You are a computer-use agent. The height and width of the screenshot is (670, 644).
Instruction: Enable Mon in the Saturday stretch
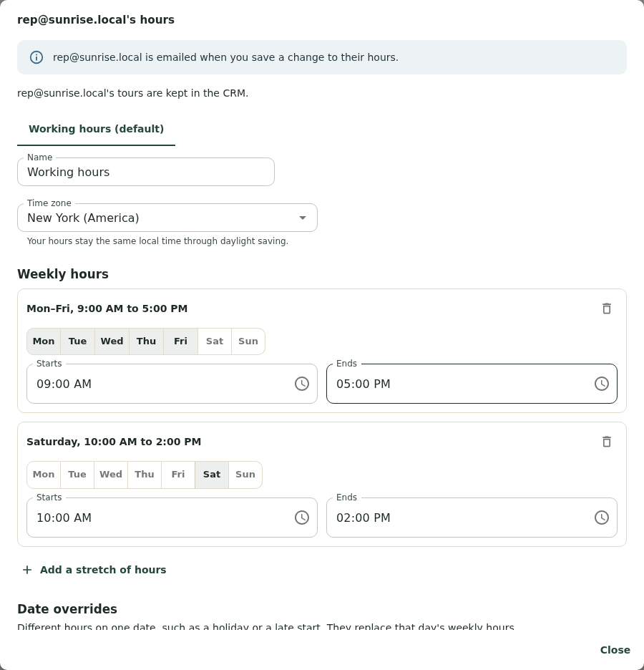(44, 475)
